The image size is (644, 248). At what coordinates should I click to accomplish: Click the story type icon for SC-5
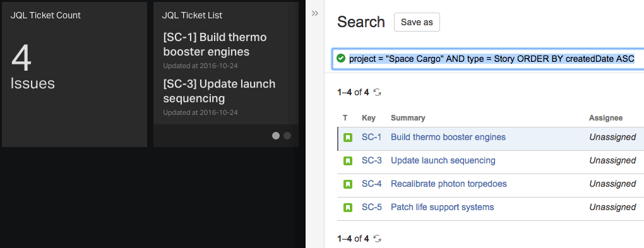point(348,208)
